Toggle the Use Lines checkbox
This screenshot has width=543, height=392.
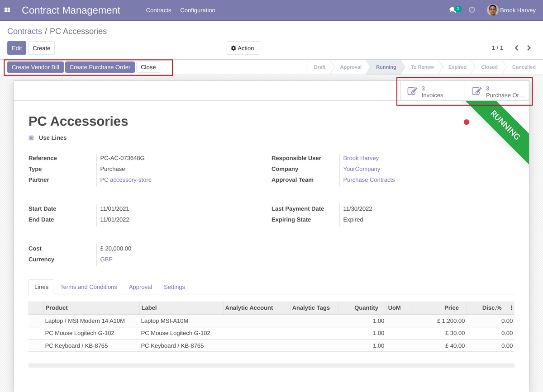[x=31, y=138]
